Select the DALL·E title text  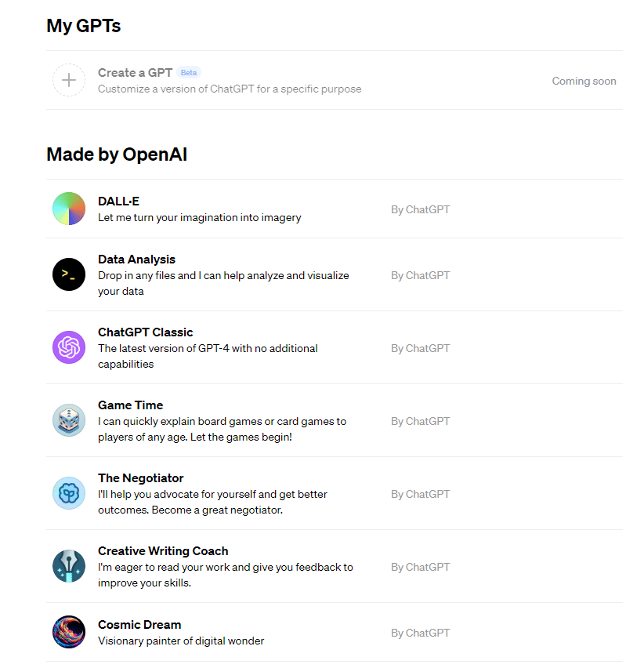118,201
